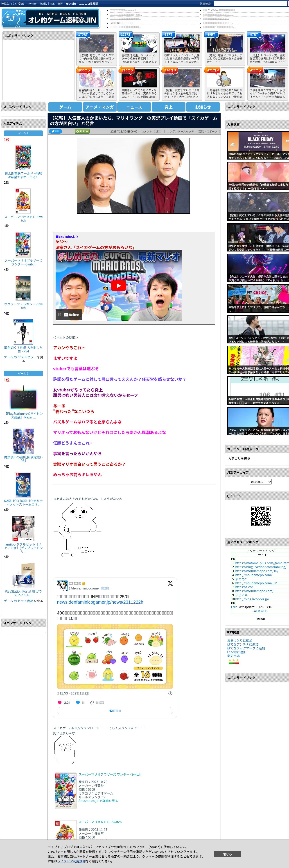Screen dimensions: 289x868
Task: Open Black Friday Amazon popular article
Action: (258, 146)
